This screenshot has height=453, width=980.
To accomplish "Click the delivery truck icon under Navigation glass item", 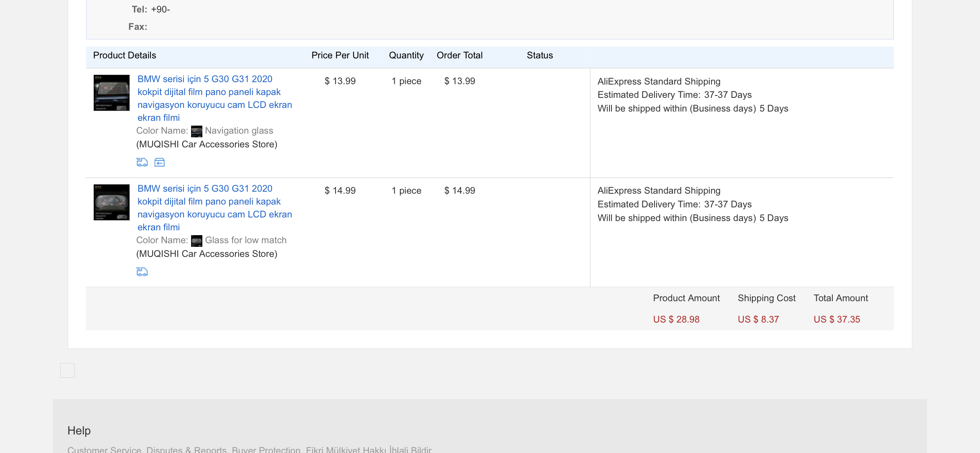I will click(x=142, y=162).
